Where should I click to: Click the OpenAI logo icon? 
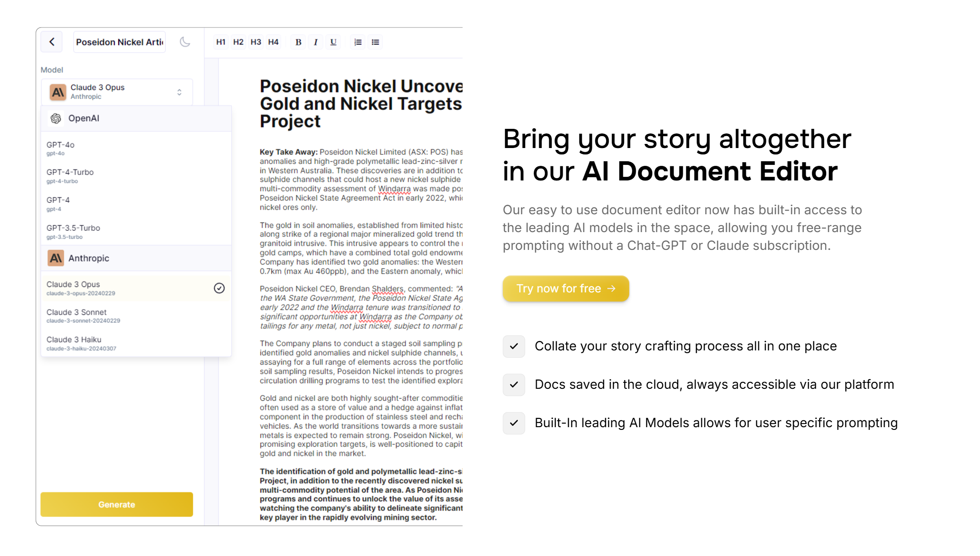(x=56, y=118)
